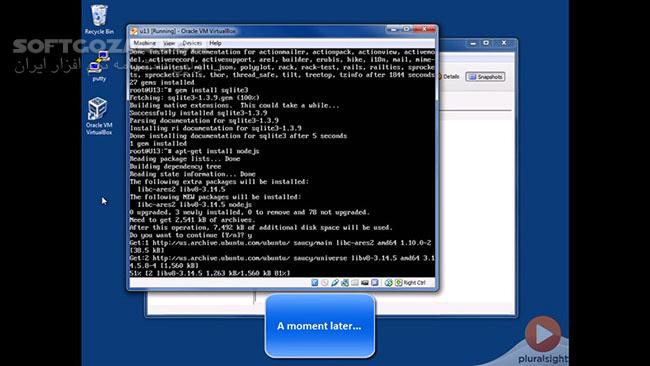The height and width of the screenshot is (366, 650).
Task: Click the USB devices status icon
Action: point(335,283)
